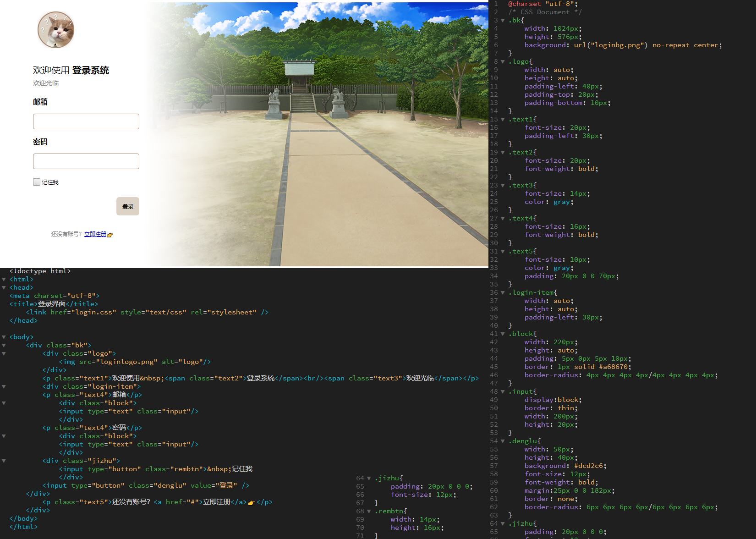Collapse the <head> tag in HTML
The image size is (756, 539).
pos(4,288)
